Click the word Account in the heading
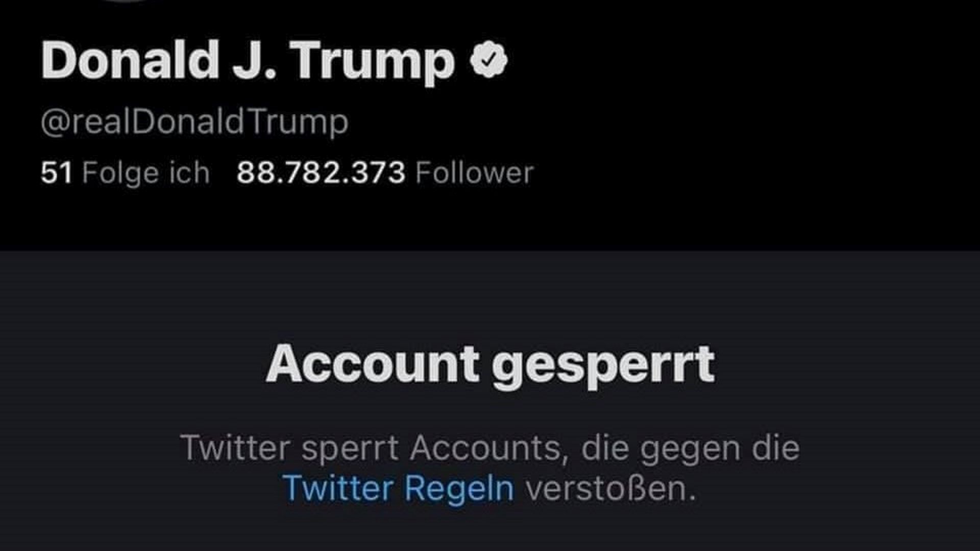Image resolution: width=980 pixels, height=551 pixels. coord(373,364)
